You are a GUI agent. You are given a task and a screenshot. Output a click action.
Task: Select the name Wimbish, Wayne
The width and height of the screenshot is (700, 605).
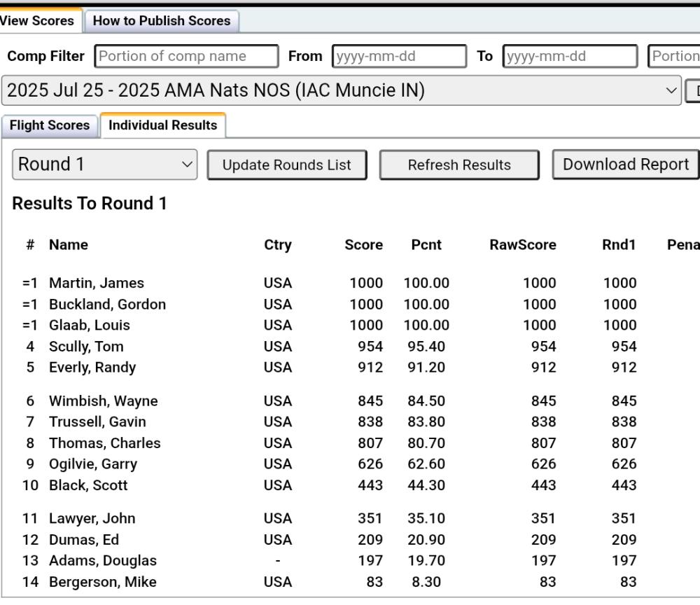pyautogui.click(x=103, y=401)
